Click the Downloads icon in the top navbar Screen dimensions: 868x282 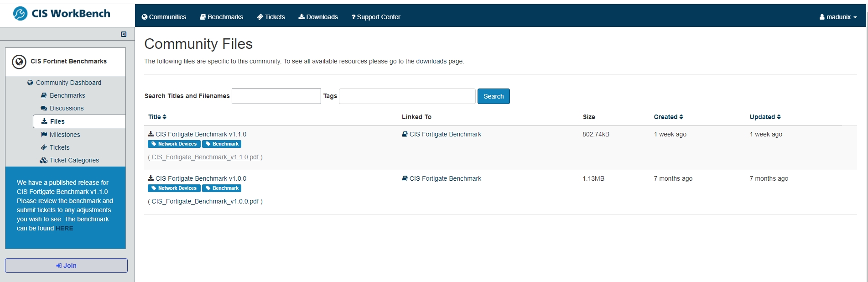pyautogui.click(x=301, y=17)
